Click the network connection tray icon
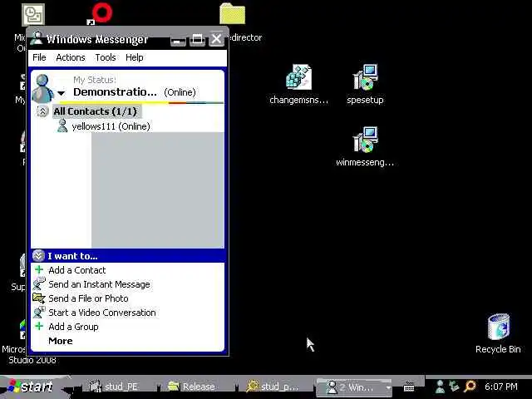The width and height of the screenshot is (532, 399). coord(454,386)
